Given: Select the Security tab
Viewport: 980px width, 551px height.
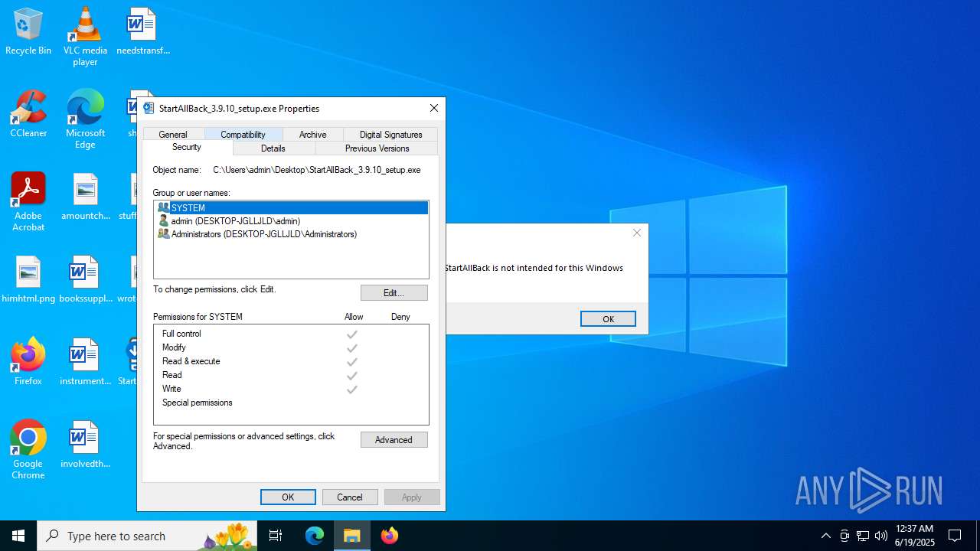Looking at the screenshot, I should pyautogui.click(x=187, y=148).
